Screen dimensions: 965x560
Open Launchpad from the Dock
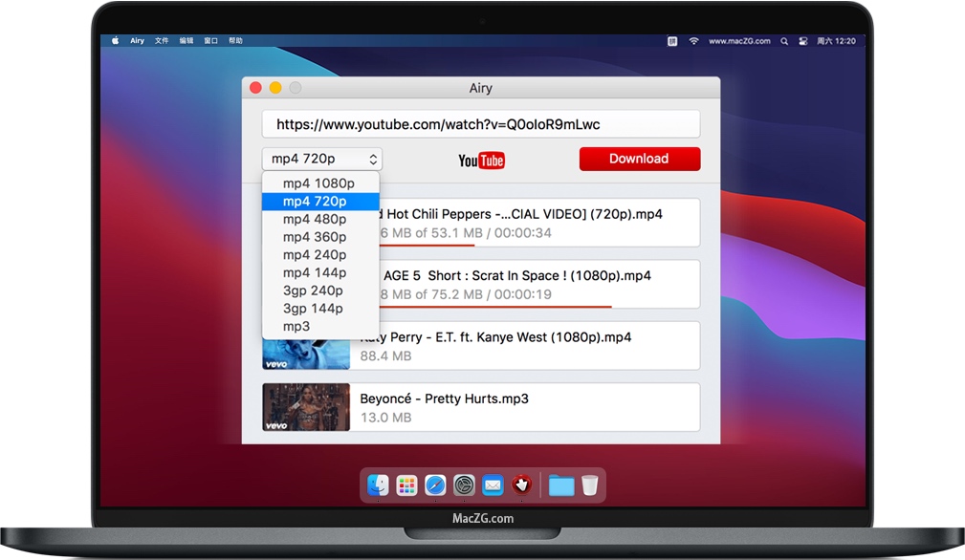[x=406, y=485]
